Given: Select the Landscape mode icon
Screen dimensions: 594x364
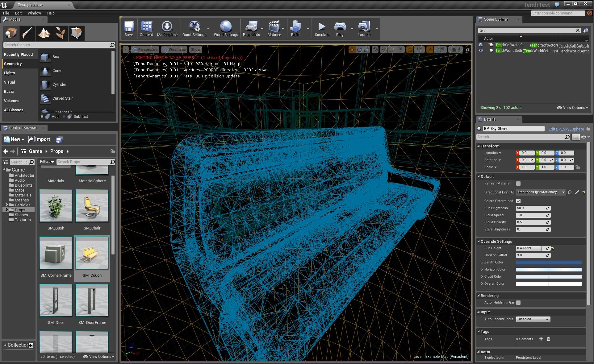Looking at the screenshot, I should point(44,33).
